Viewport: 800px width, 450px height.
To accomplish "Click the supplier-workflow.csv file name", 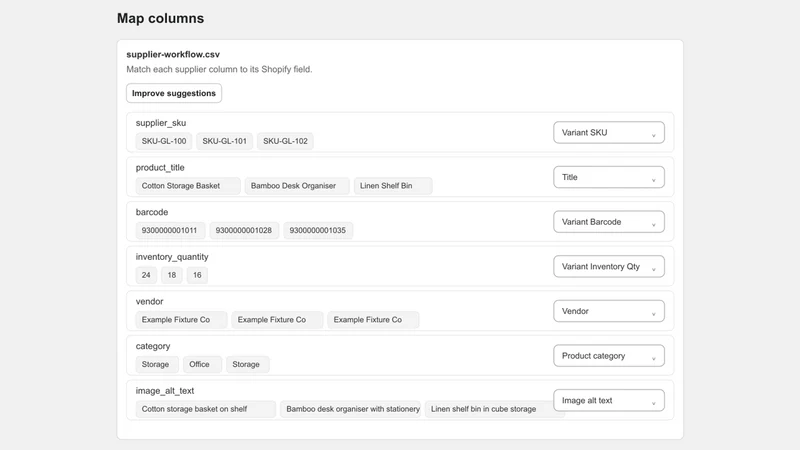I will point(173,55).
